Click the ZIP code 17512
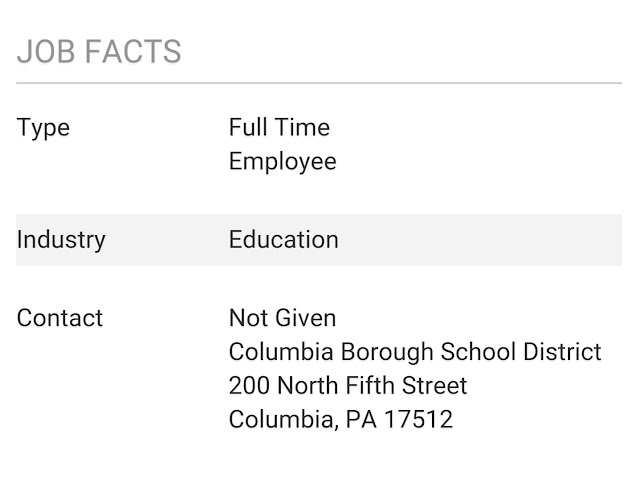This screenshot has height=490, width=640. point(419,419)
